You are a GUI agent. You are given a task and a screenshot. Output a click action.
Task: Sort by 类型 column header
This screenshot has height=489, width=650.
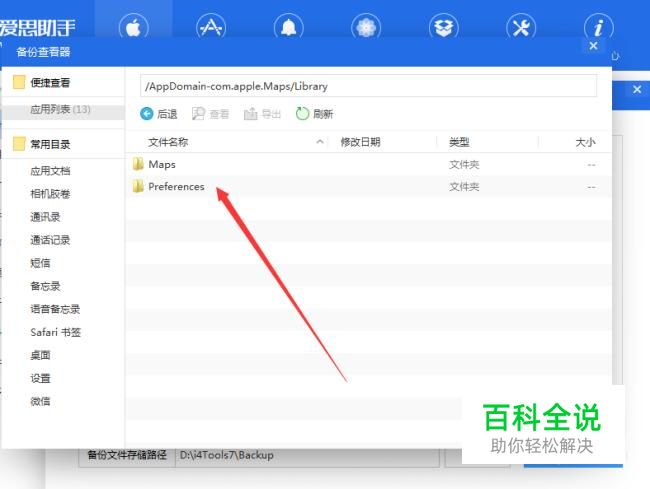tap(459, 142)
